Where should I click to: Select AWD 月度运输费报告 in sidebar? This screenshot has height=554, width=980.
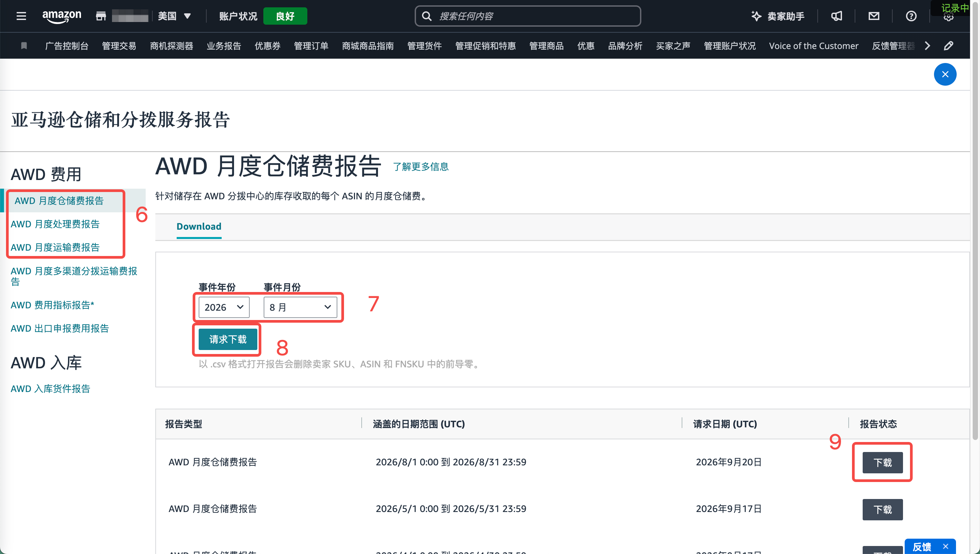55,247
